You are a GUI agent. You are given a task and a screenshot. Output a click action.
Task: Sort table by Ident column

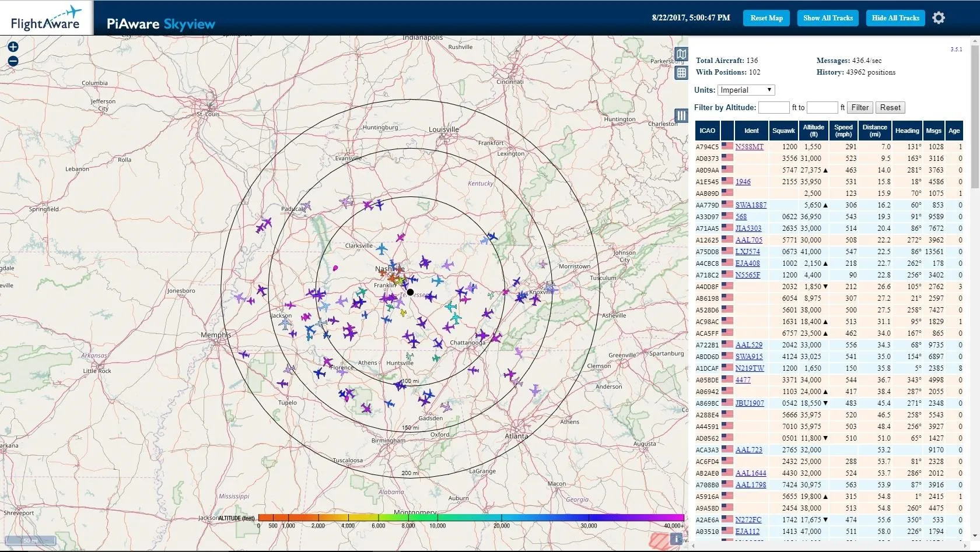pyautogui.click(x=751, y=131)
